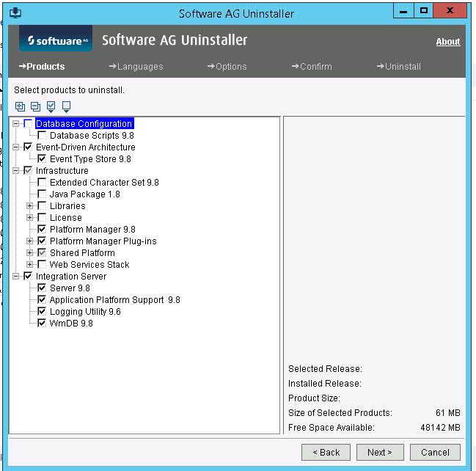
Task: Click the 61 MB selected size value
Action: (x=448, y=413)
